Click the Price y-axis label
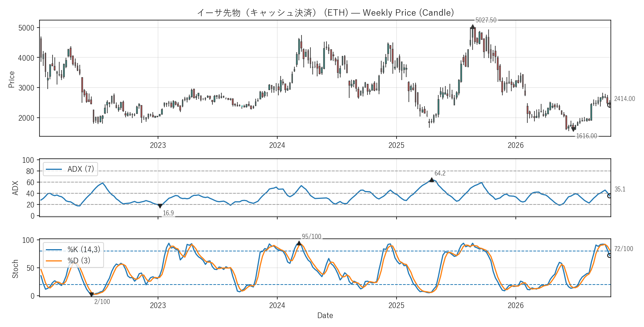 tap(12, 79)
